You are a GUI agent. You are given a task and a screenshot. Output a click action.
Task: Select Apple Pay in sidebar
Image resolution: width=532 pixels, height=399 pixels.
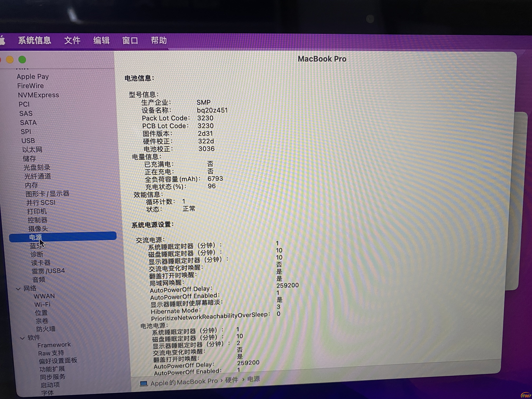coord(33,77)
